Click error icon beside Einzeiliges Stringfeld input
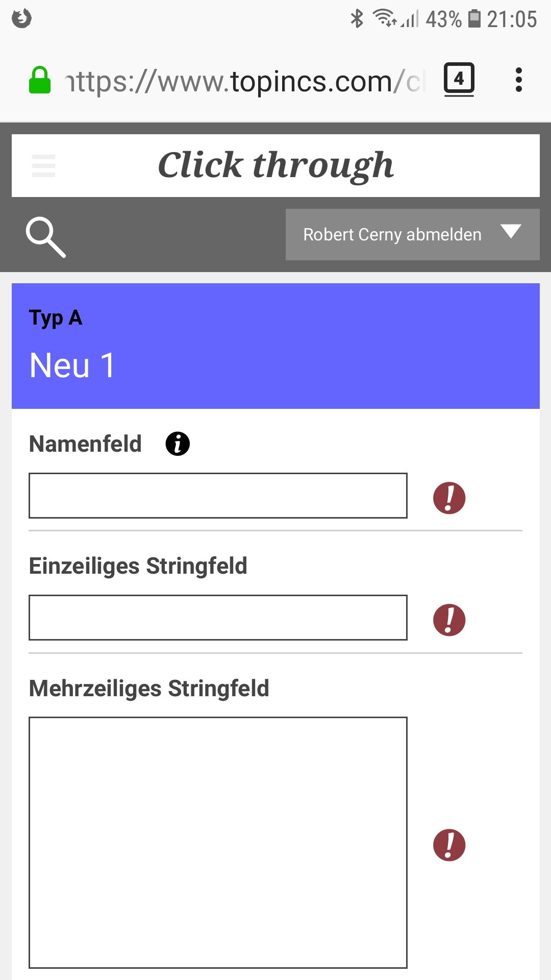This screenshot has width=551, height=980. click(449, 620)
